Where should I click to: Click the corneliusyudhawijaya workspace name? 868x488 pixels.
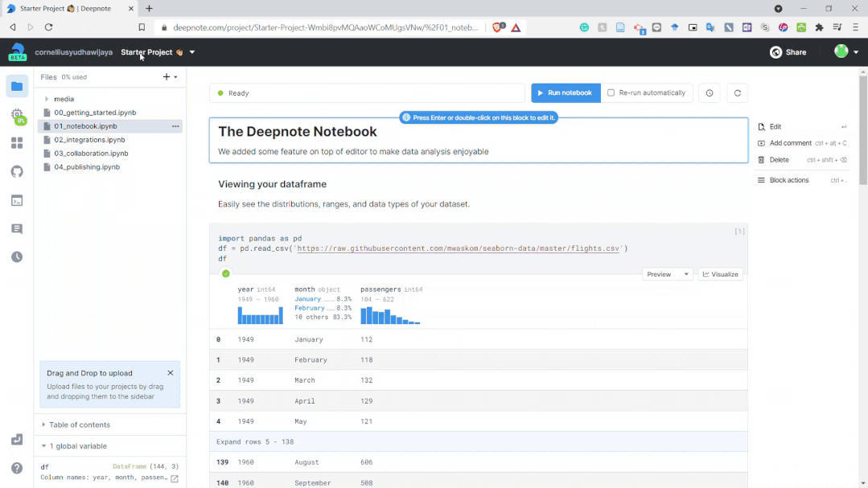tap(74, 52)
